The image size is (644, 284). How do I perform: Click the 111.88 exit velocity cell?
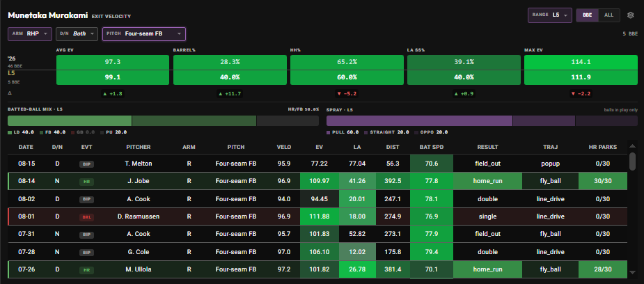320,216
